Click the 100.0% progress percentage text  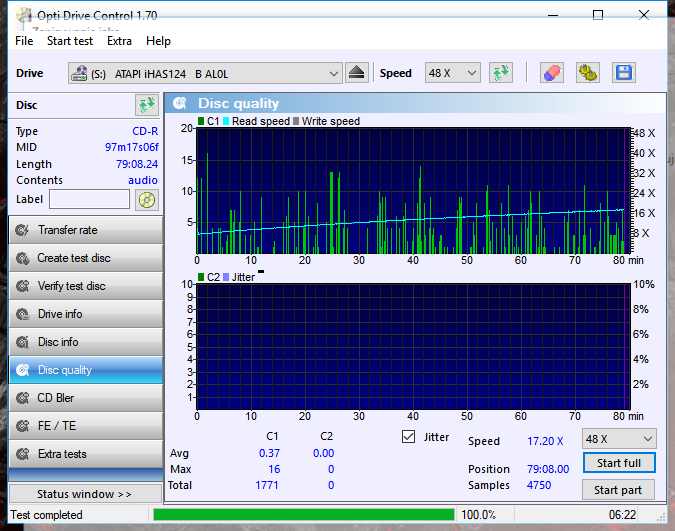479,515
